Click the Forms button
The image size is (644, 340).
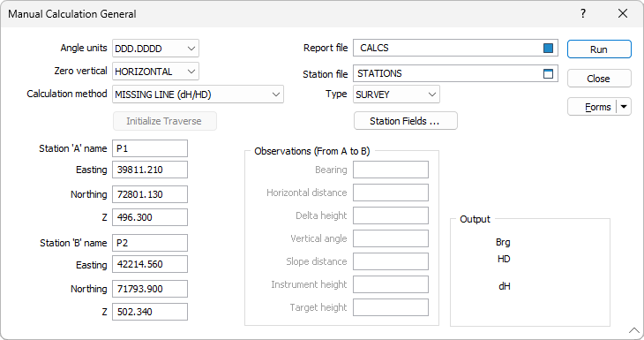[x=592, y=107]
